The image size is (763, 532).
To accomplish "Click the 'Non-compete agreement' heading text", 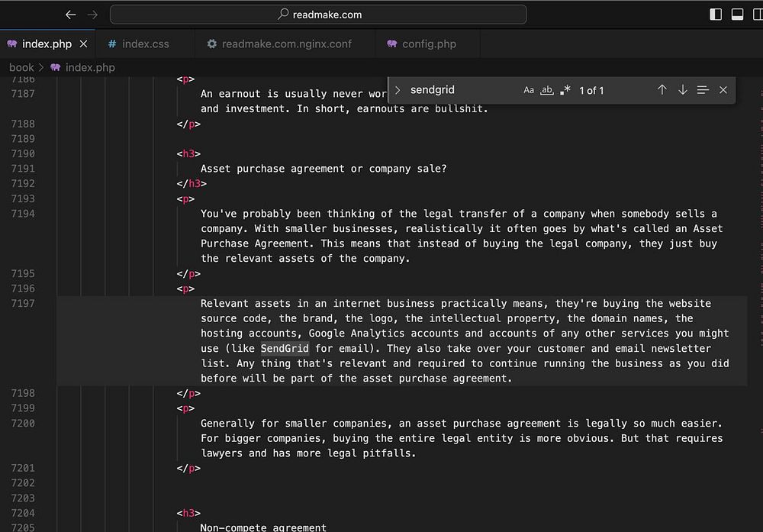I will (x=263, y=527).
